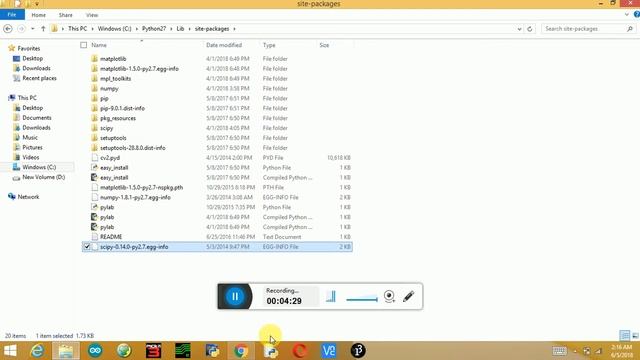Open Music under This PC
Image resolution: width=640 pixels, height=360 pixels.
coord(29,138)
